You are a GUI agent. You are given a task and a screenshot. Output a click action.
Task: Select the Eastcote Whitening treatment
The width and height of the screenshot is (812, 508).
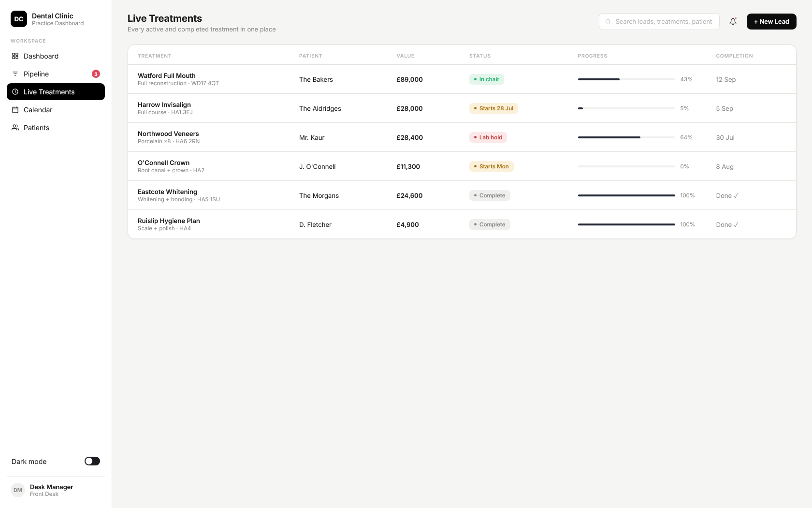click(168, 192)
